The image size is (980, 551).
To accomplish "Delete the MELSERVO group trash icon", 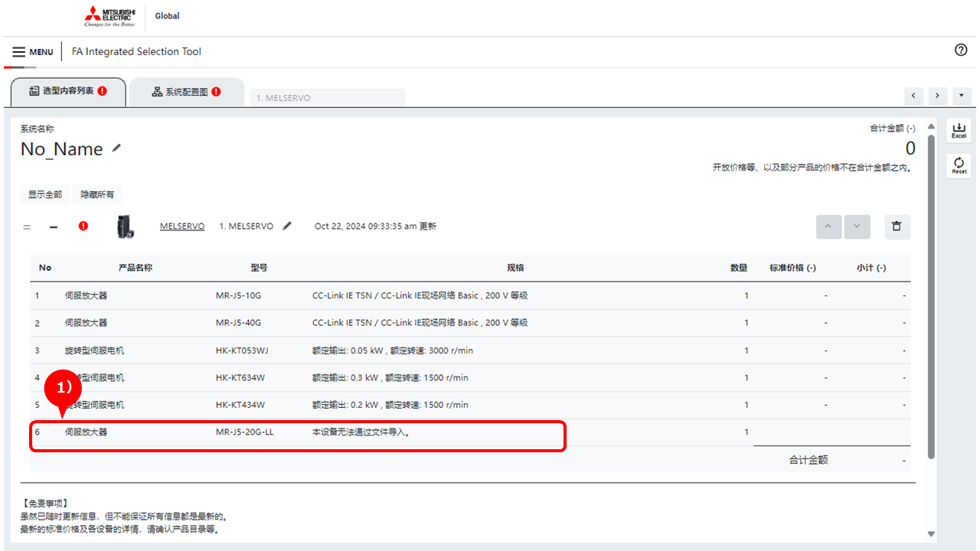I will coord(897,227).
